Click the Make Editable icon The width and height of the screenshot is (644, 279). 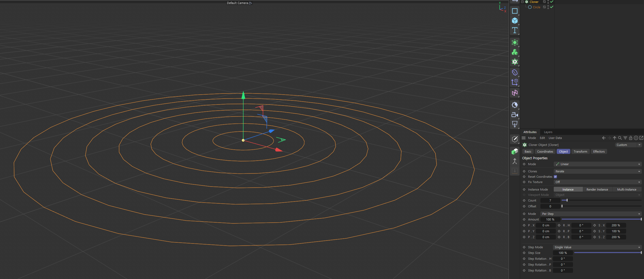pyautogui.click(x=515, y=139)
